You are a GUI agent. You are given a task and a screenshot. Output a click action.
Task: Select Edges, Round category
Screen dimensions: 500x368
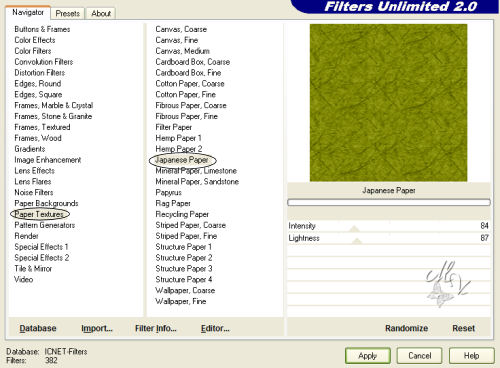[x=38, y=84]
